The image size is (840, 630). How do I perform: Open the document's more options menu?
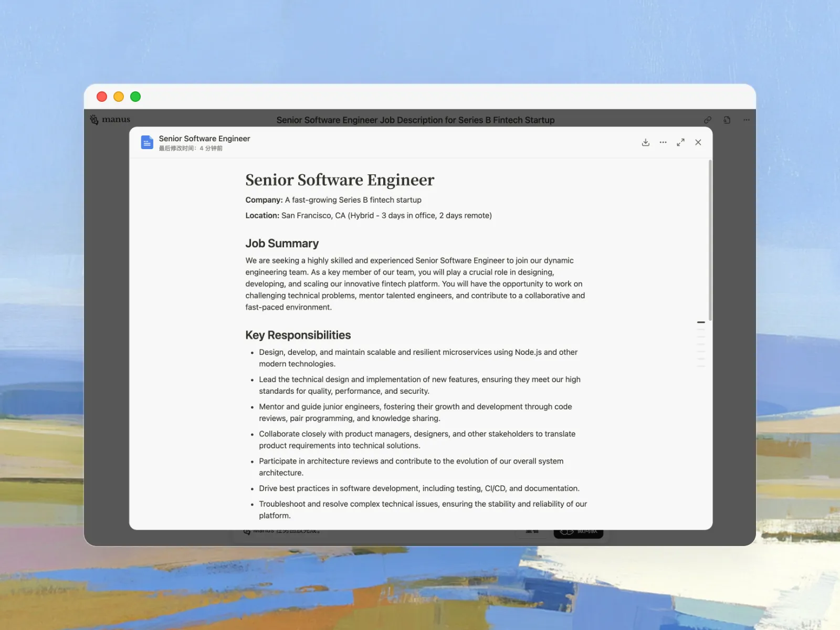tap(663, 142)
